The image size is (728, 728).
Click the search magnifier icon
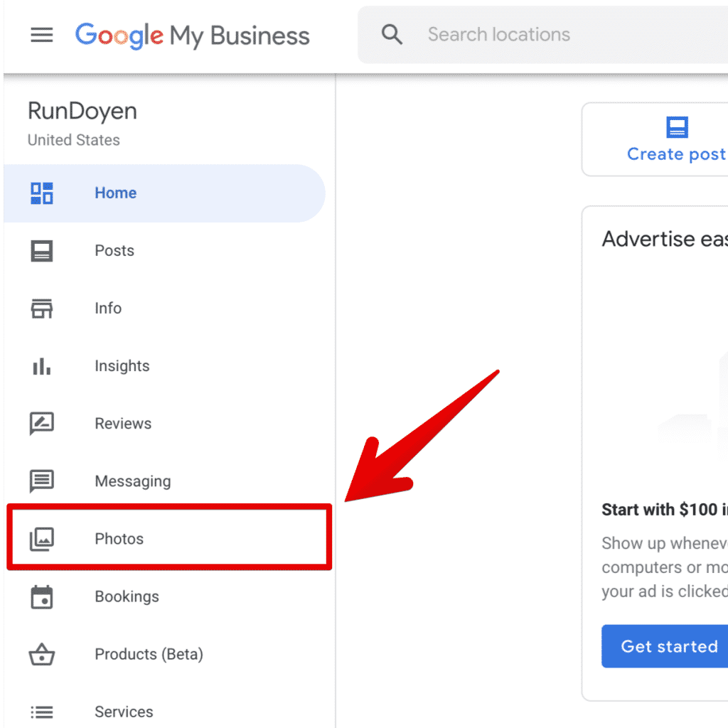pos(392,33)
